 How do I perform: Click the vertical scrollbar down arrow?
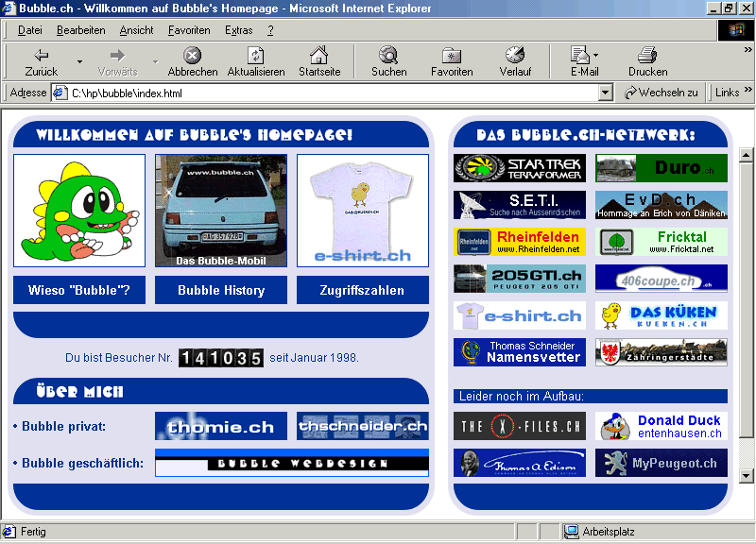click(746, 476)
